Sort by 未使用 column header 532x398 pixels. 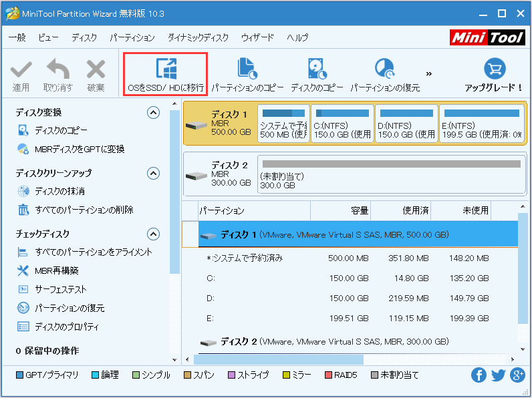pyautogui.click(x=460, y=210)
